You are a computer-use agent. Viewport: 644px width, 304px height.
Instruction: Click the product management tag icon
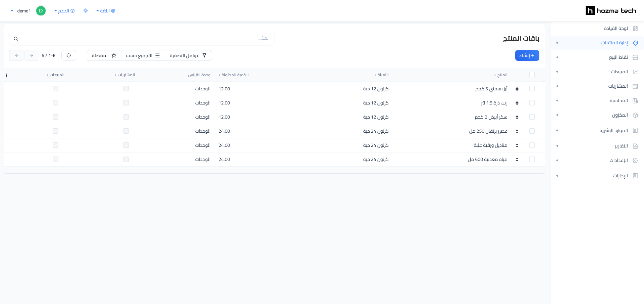(635, 43)
